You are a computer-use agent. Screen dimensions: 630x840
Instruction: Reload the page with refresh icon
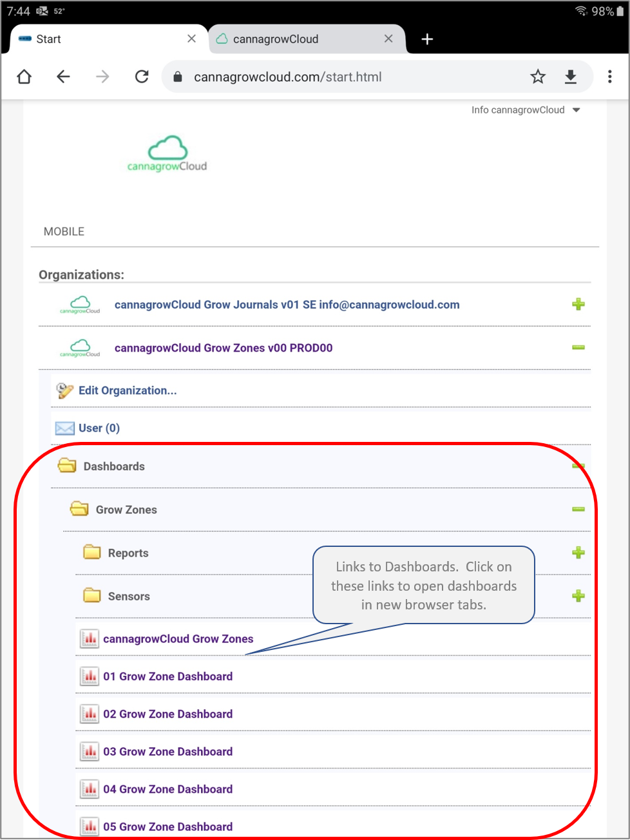[142, 77]
